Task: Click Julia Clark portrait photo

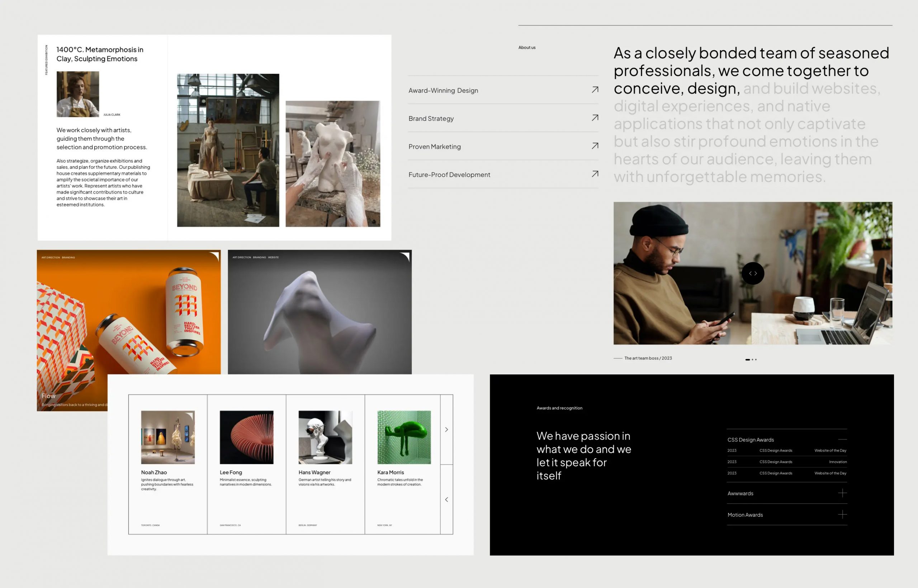Action: tap(77, 94)
